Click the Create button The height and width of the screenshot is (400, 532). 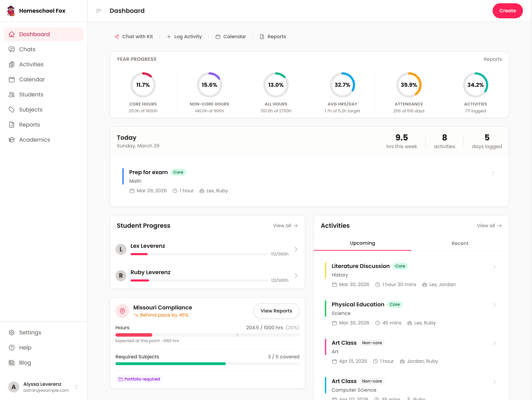[507, 11]
